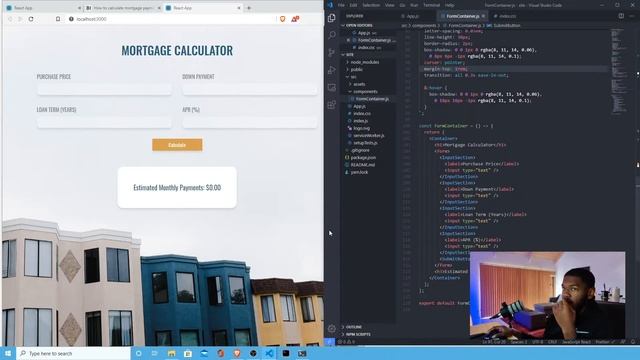Open a new browser tab with plus button

tap(249, 8)
